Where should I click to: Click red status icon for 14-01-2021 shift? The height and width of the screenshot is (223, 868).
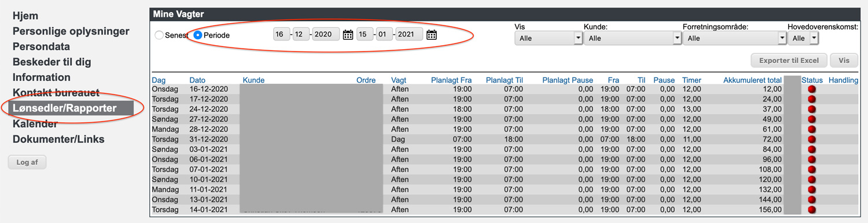click(811, 210)
